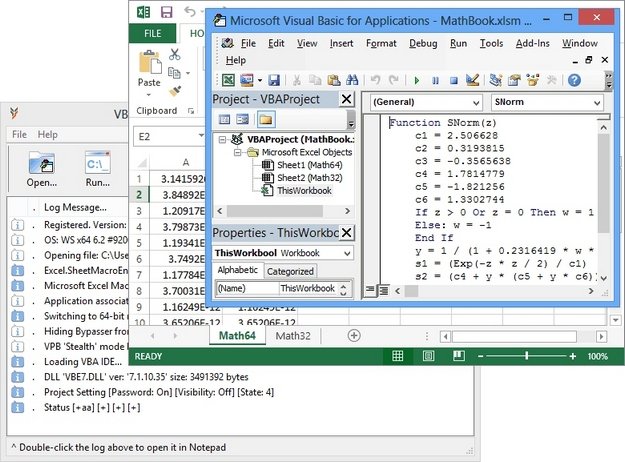
Task: Click the Copy icon in VBA toolbar
Action: (x=315, y=80)
